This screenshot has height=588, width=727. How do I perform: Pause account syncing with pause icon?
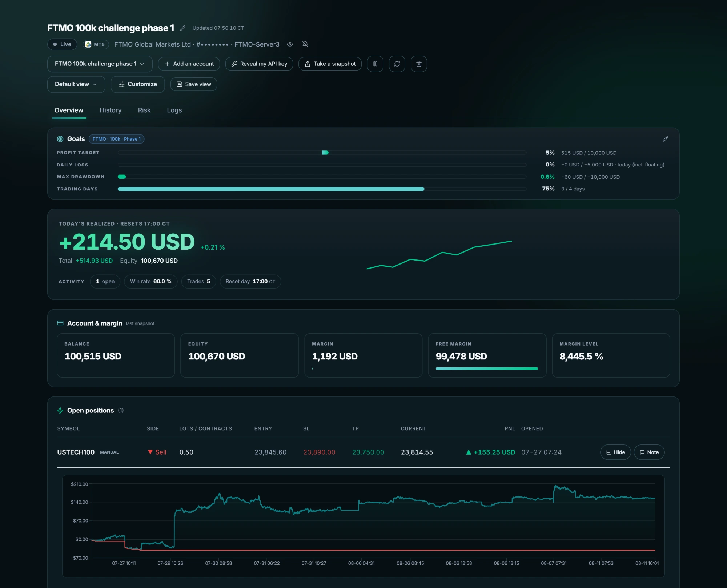point(375,64)
